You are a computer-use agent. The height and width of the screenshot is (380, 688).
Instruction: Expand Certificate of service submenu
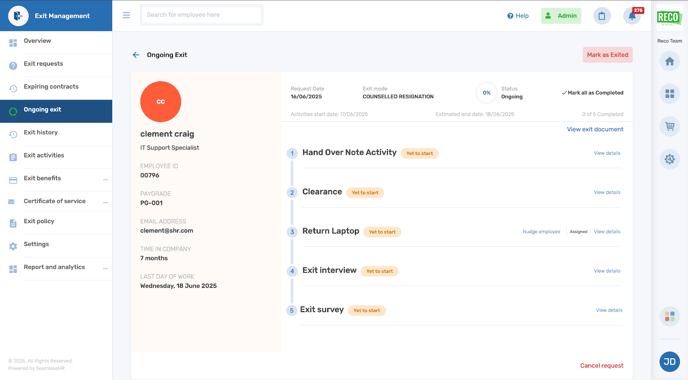[105, 202]
